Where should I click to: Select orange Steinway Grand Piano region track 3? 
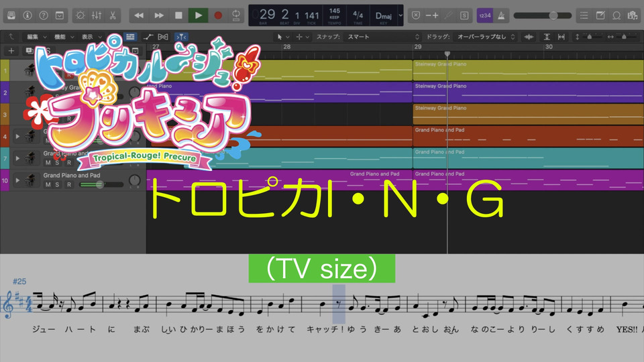click(x=528, y=114)
